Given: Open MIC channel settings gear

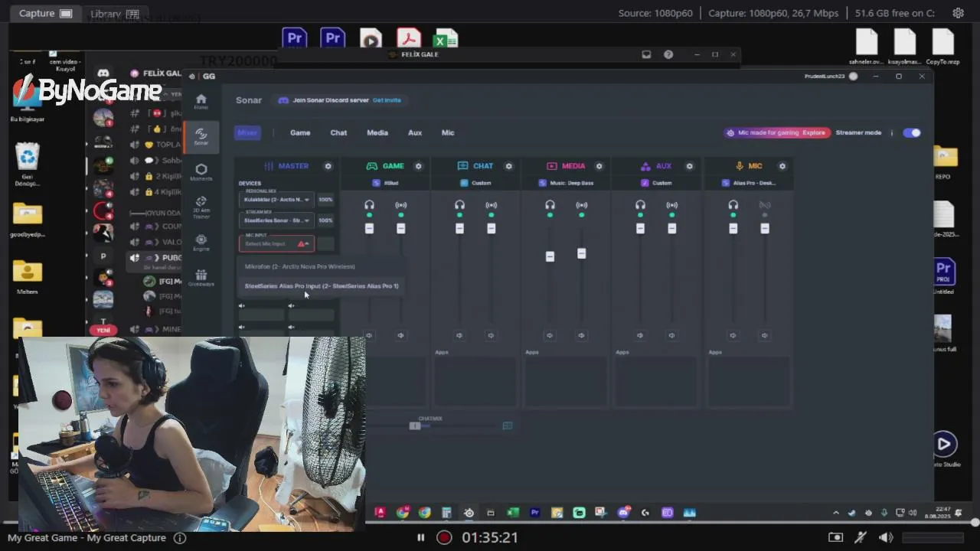Looking at the screenshot, I should [782, 166].
